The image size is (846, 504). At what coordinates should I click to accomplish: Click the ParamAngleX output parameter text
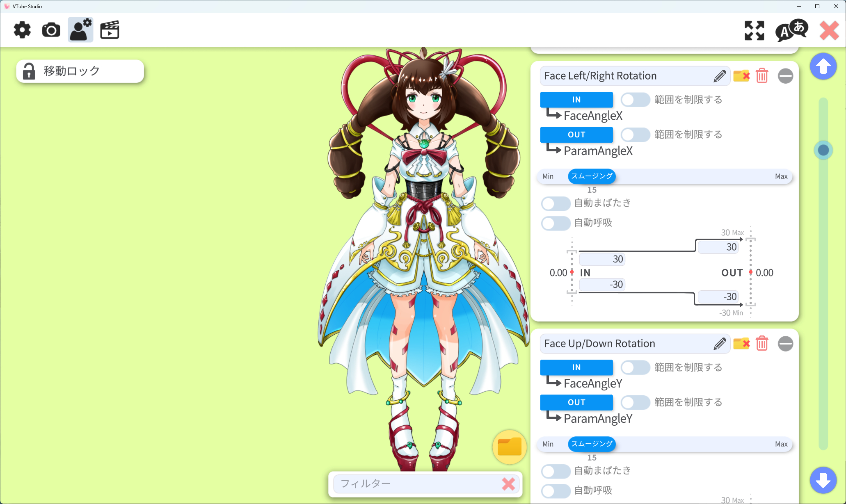(598, 151)
